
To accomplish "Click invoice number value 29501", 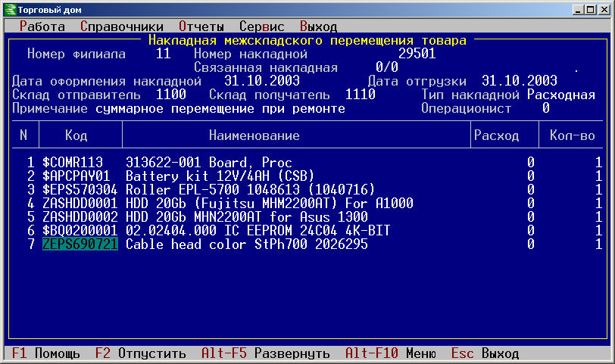I will [417, 53].
